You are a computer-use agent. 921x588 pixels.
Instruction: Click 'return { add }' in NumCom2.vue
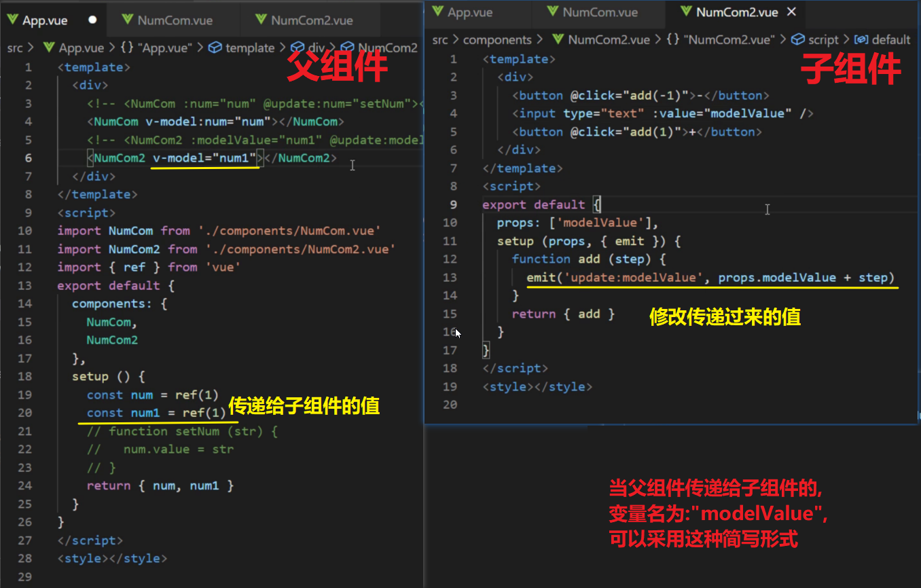(x=563, y=314)
